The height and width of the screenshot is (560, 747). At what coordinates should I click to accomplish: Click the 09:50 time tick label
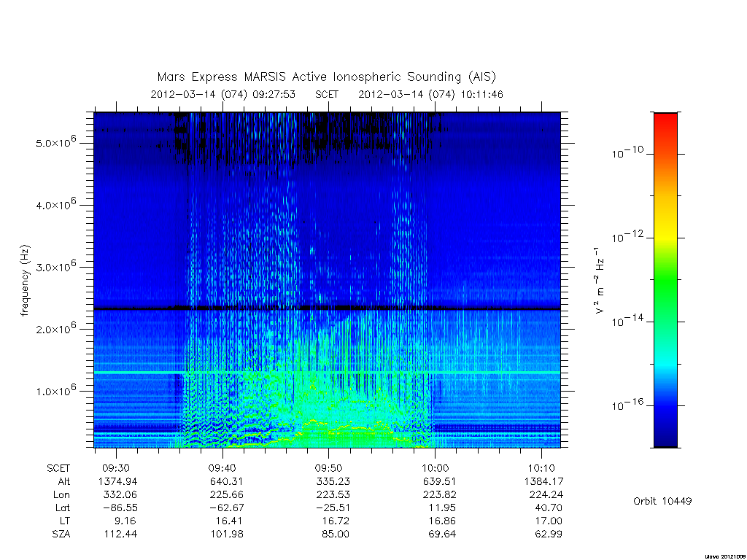click(328, 468)
